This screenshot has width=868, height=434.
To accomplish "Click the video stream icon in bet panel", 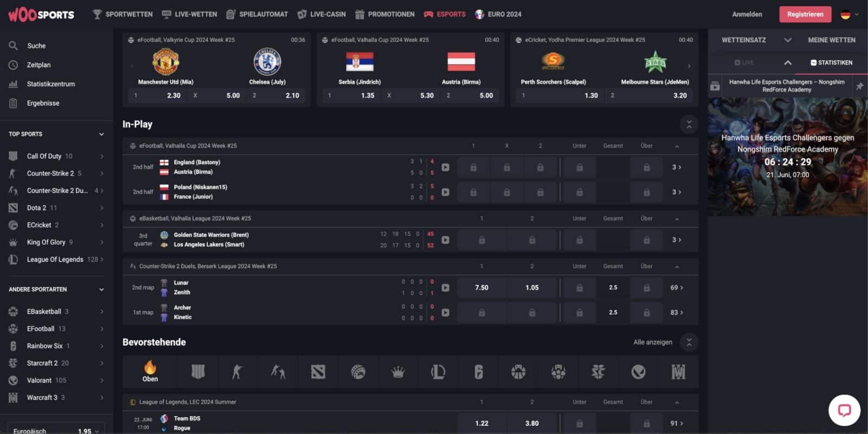I will (715, 86).
